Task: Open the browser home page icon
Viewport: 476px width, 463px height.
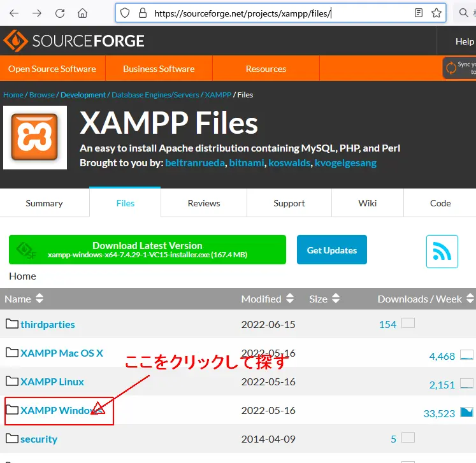Action: point(82,13)
